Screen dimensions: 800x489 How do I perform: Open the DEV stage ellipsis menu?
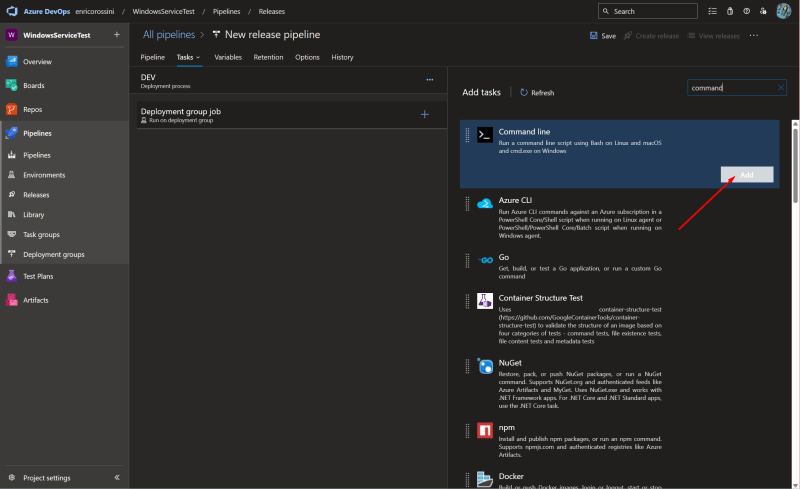coord(430,80)
